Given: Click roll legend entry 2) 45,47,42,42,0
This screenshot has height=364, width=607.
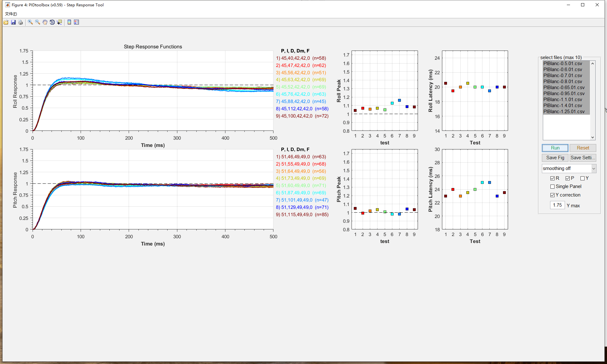Looking at the screenshot, I should click(x=301, y=65).
